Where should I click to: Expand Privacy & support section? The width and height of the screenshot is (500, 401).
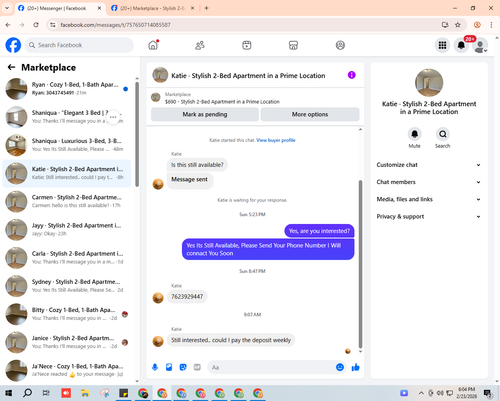tap(429, 217)
